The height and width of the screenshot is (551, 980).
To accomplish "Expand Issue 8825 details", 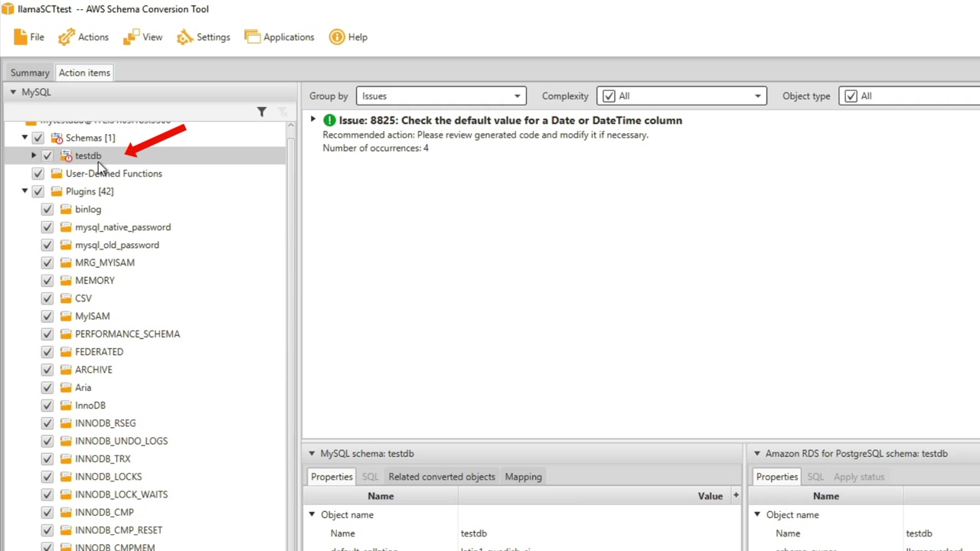I will [x=312, y=120].
